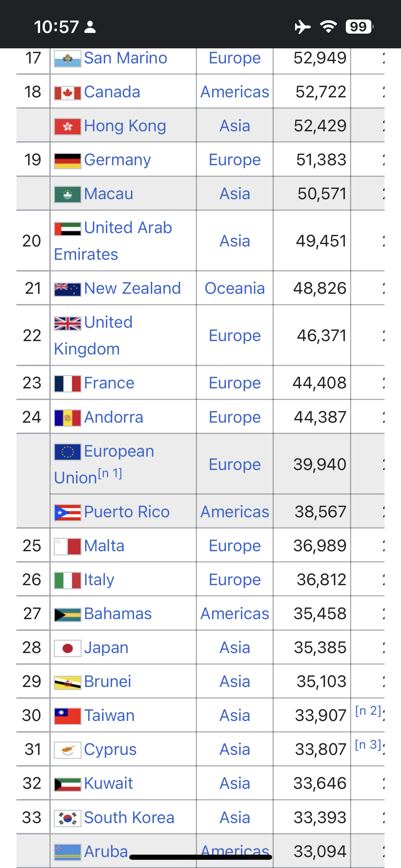401x868 pixels.
Task: Open the Kuwait country link
Action: (108, 783)
